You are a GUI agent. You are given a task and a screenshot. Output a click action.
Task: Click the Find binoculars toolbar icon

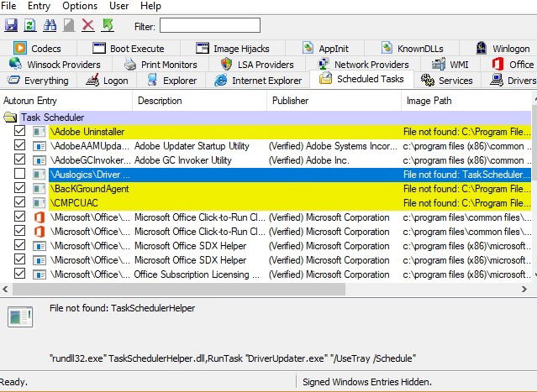coord(50,26)
